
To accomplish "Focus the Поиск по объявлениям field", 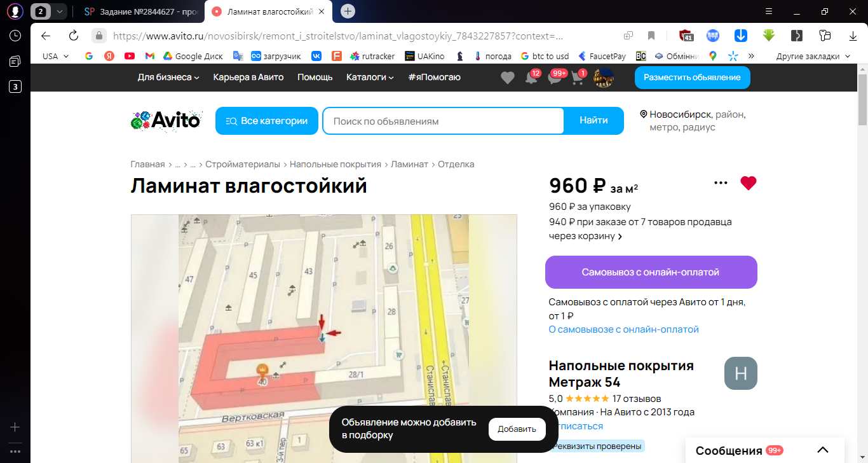I will tap(443, 121).
